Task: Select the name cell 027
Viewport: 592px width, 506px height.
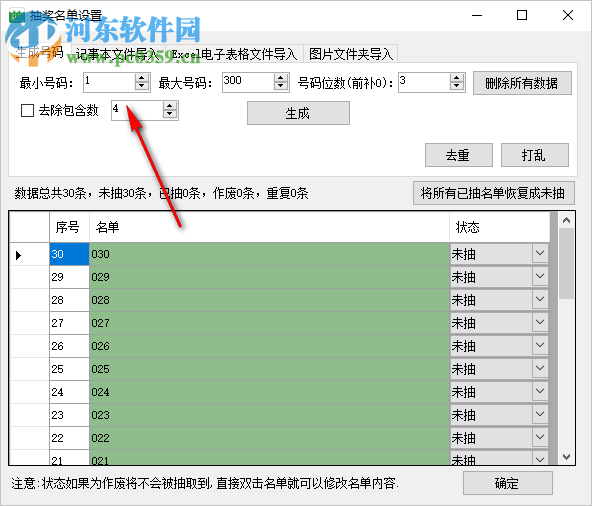Action: tap(269, 323)
